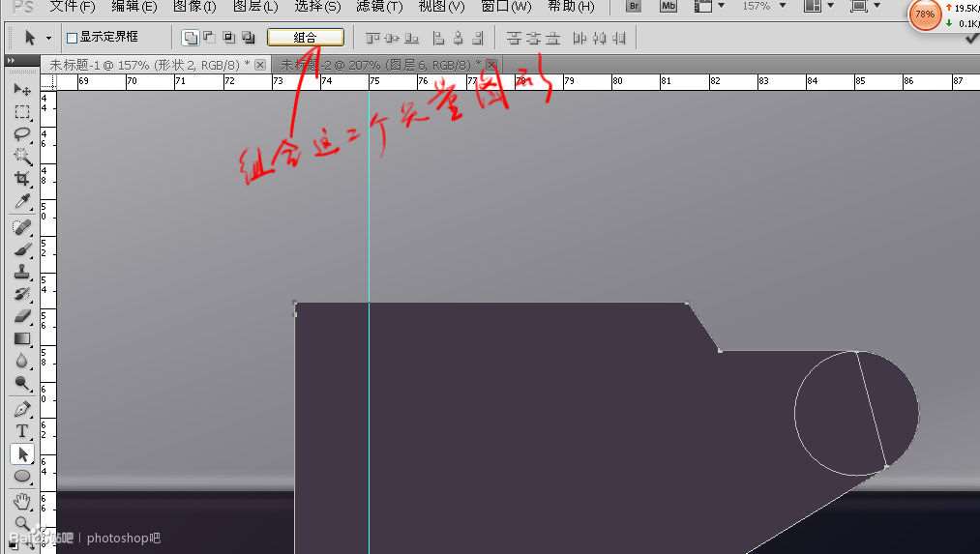Select the Blur tool
Viewport: 980px width, 554px height.
click(22, 361)
